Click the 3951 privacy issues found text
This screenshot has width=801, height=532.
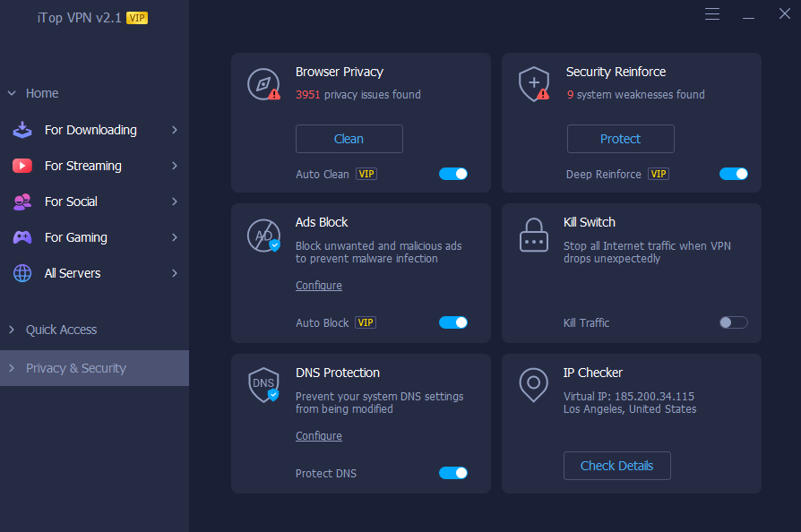click(358, 94)
